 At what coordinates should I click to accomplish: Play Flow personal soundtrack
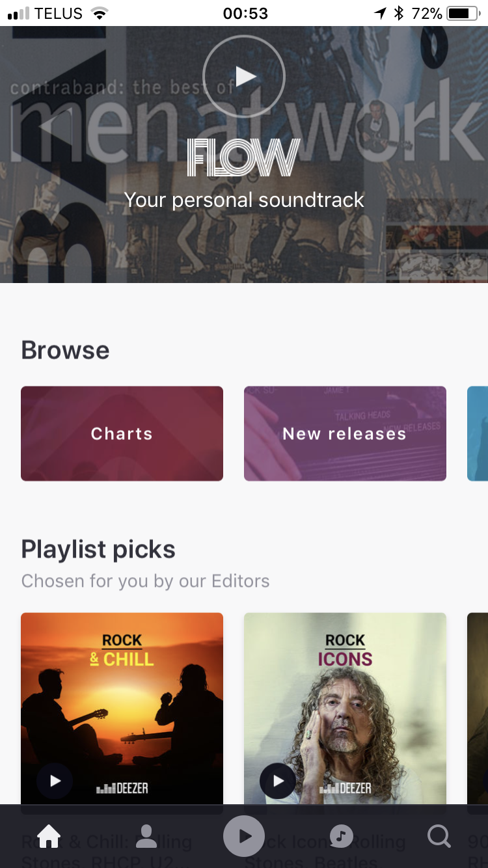click(x=244, y=76)
